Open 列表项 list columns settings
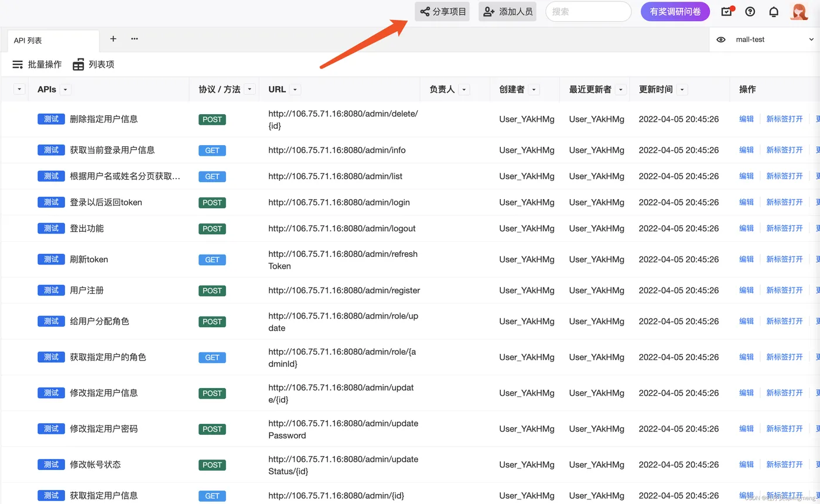This screenshot has width=820, height=504. [x=93, y=64]
